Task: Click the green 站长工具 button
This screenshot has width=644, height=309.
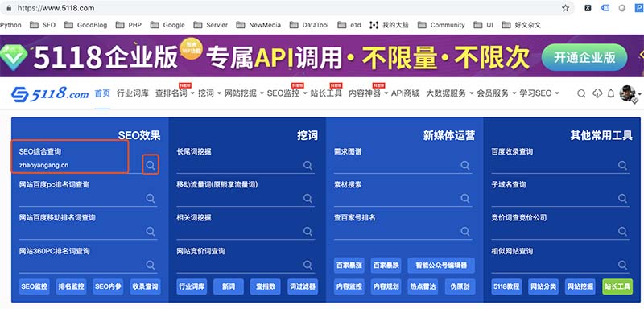Action: (x=617, y=286)
